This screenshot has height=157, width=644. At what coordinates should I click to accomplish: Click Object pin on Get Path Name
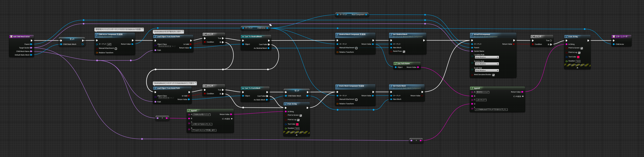(x=396, y=67)
